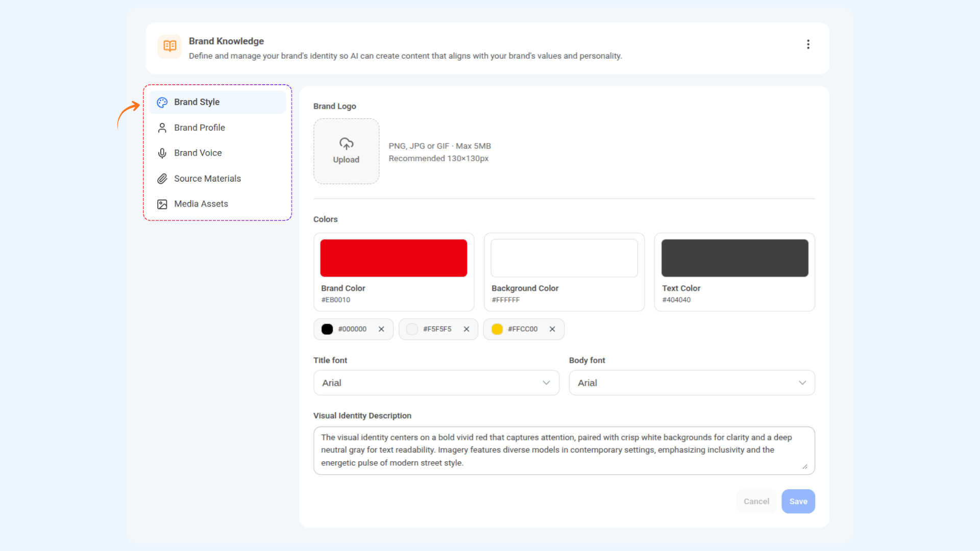Remove the #000000 color chip

click(x=381, y=329)
